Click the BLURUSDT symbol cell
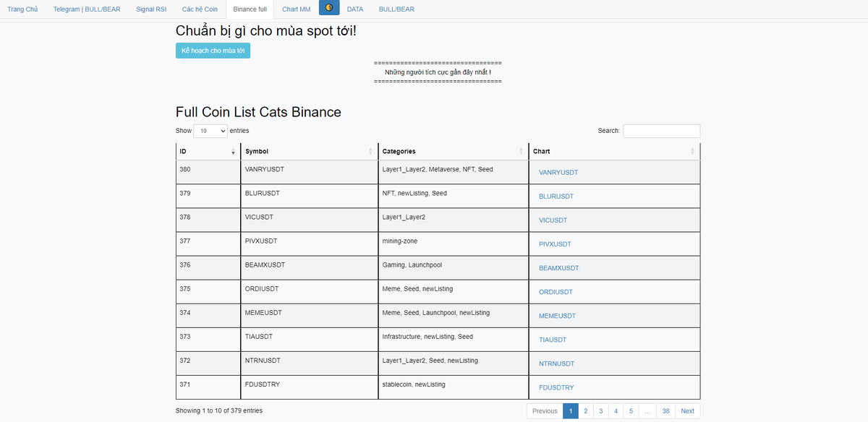 click(310, 197)
